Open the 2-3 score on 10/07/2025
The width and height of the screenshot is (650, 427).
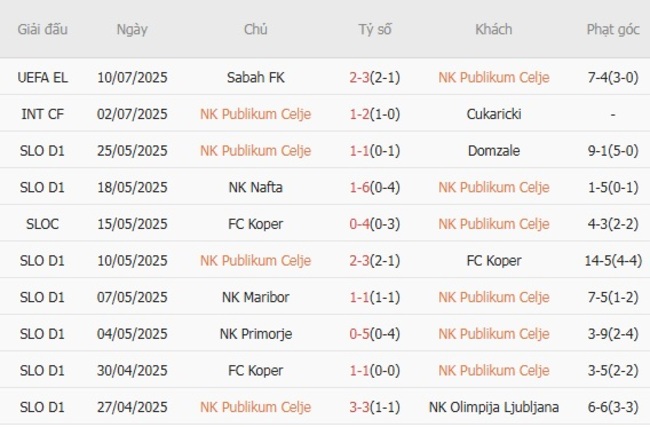[x=360, y=77]
